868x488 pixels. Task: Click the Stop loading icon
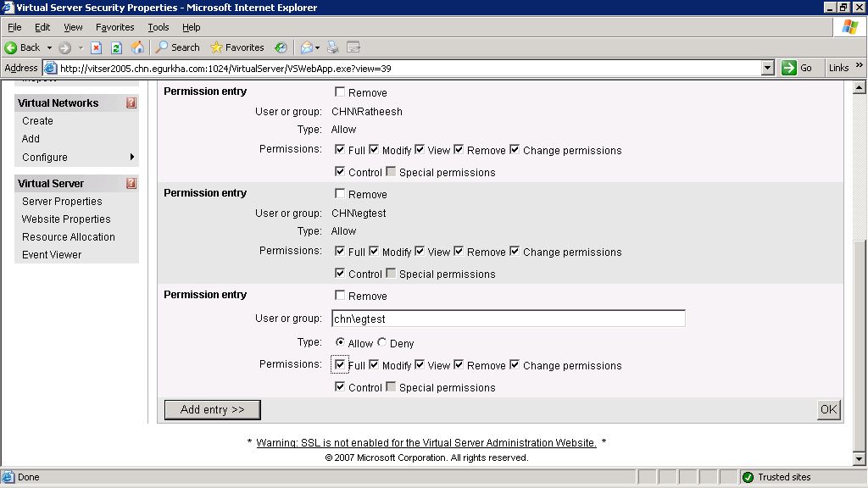[96, 47]
